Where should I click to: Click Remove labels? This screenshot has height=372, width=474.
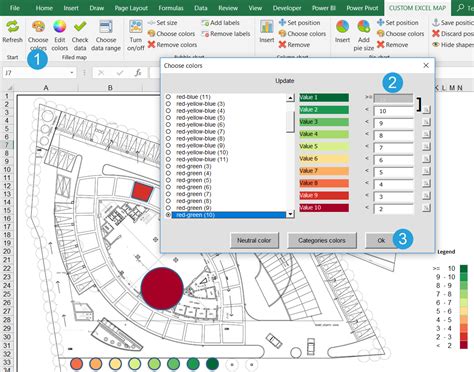coord(226,34)
